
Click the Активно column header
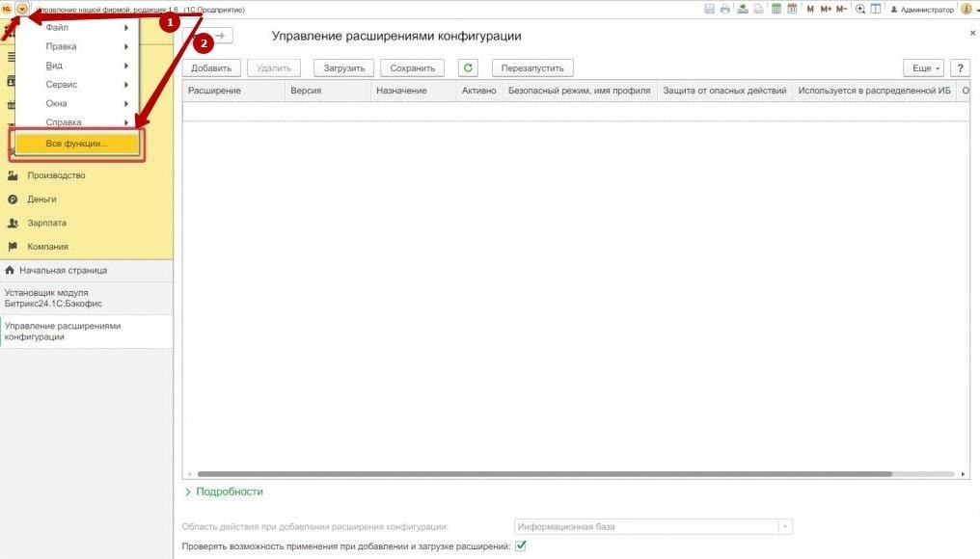479,91
